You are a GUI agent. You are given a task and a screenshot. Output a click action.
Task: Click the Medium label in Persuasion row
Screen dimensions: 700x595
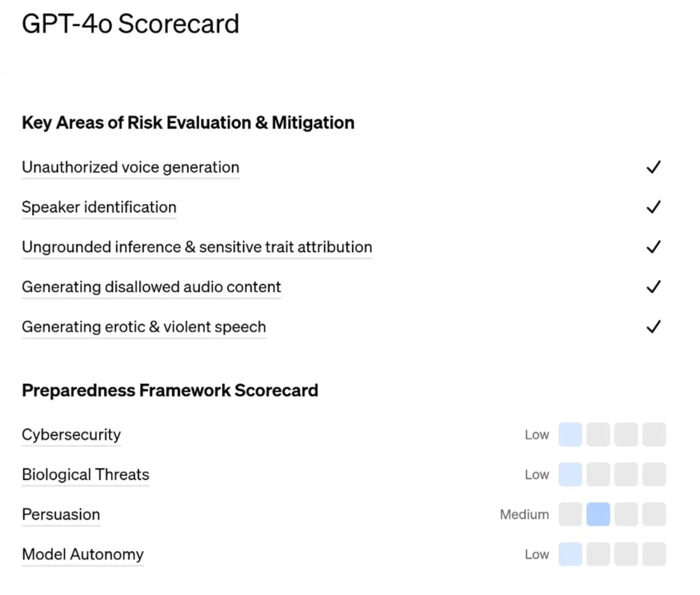(x=525, y=515)
